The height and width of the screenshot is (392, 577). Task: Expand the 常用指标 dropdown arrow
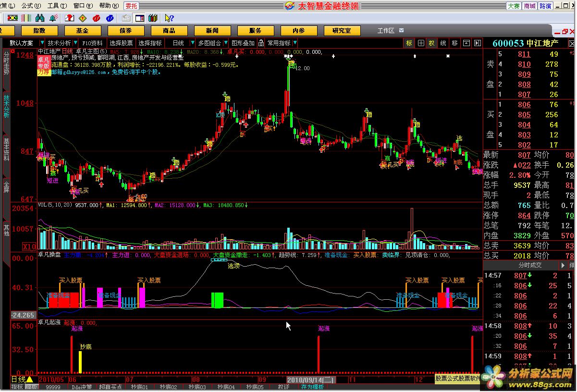[x=295, y=43]
